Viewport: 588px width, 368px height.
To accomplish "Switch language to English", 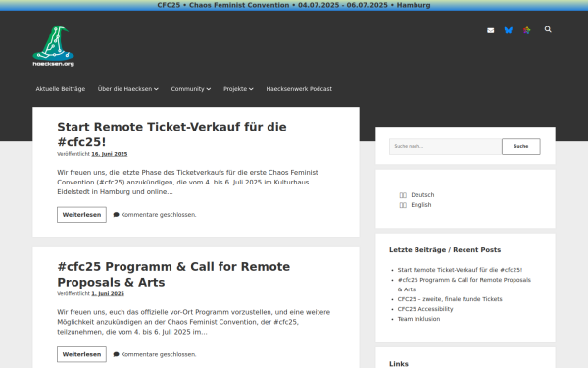I will 421,205.
